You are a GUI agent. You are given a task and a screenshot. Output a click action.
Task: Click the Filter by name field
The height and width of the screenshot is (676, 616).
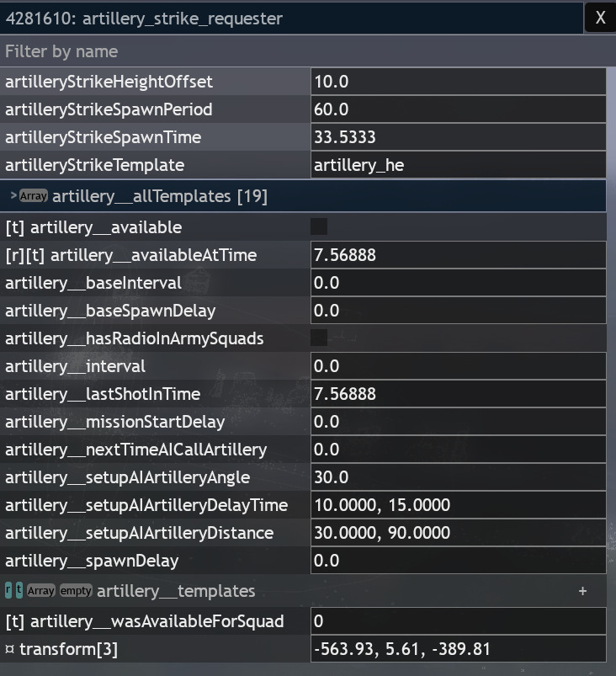[x=303, y=51]
